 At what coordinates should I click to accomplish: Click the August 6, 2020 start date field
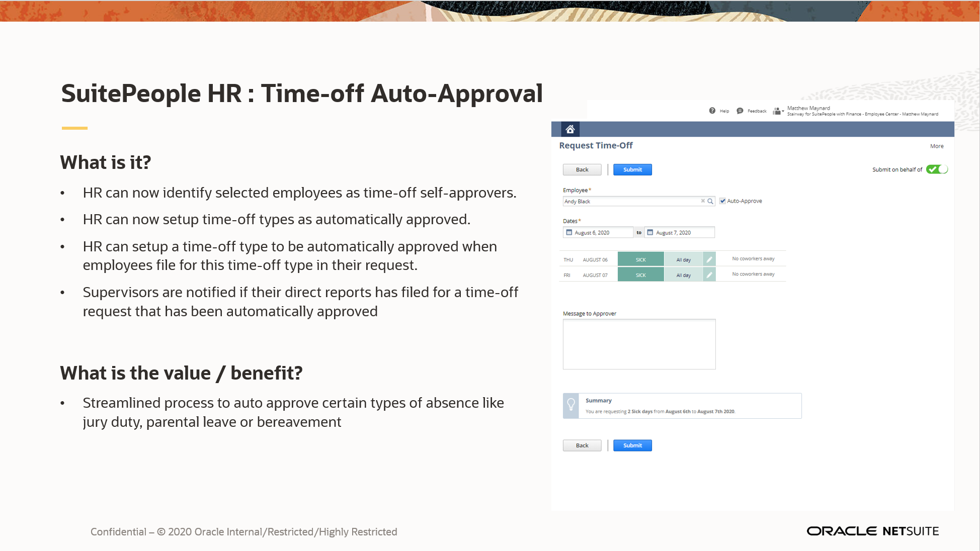[x=598, y=232]
